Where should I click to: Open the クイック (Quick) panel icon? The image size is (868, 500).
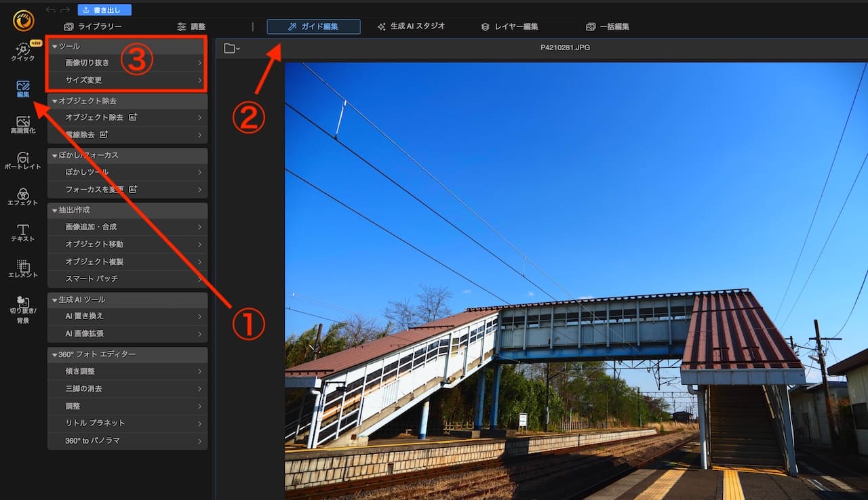tap(22, 54)
